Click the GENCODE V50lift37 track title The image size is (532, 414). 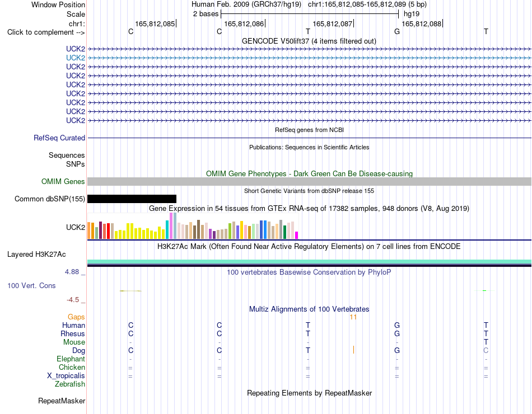(x=309, y=41)
